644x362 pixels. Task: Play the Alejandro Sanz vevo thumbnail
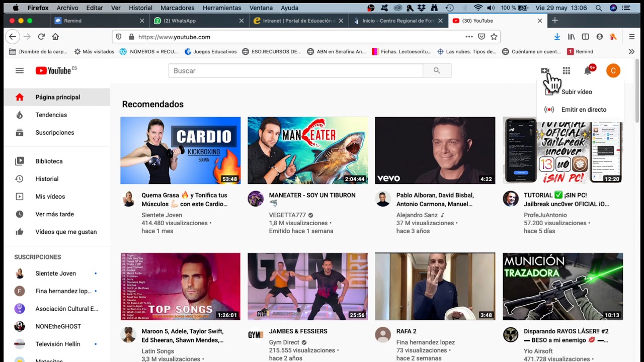(435, 150)
